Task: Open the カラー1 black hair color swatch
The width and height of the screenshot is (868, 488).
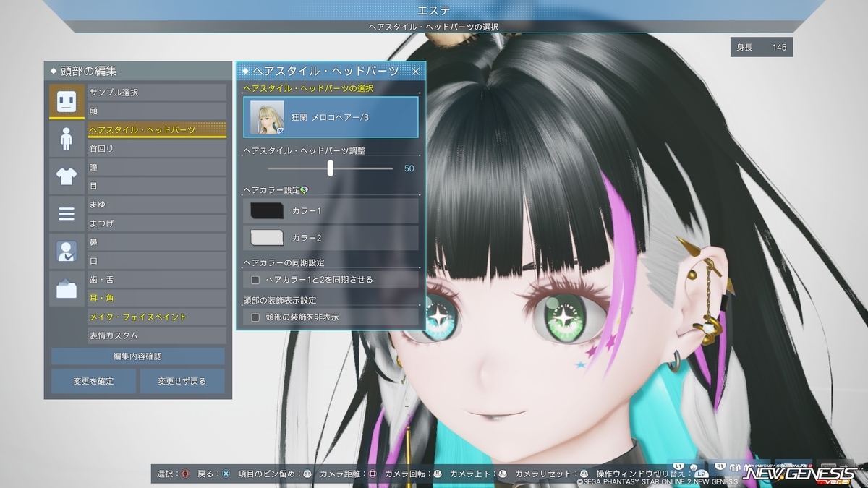Action: 267,210
